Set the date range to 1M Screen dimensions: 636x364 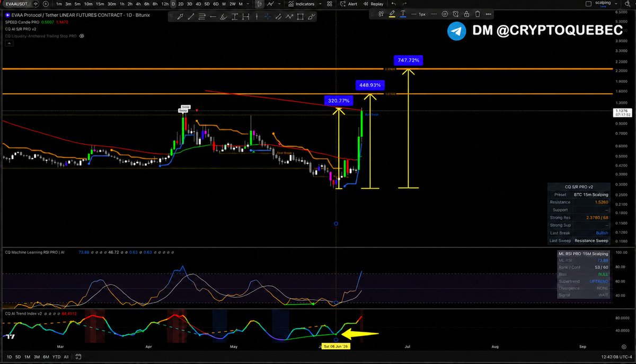coord(28,357)
